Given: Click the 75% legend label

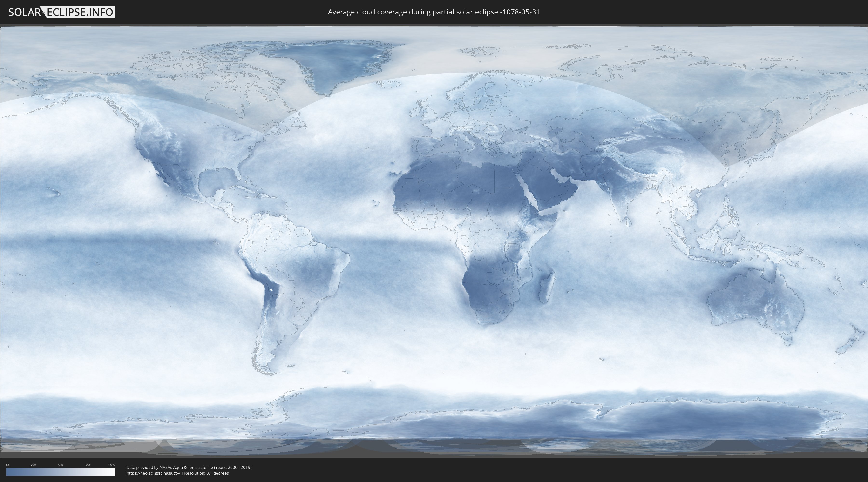Looking at the screenshot, I should tap(88, 465).
